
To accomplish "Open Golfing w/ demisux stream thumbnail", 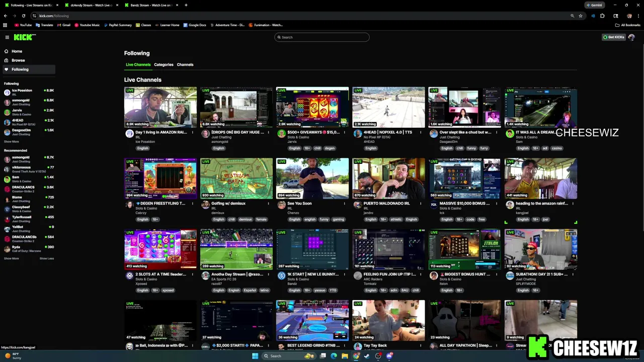I will 236,178.
